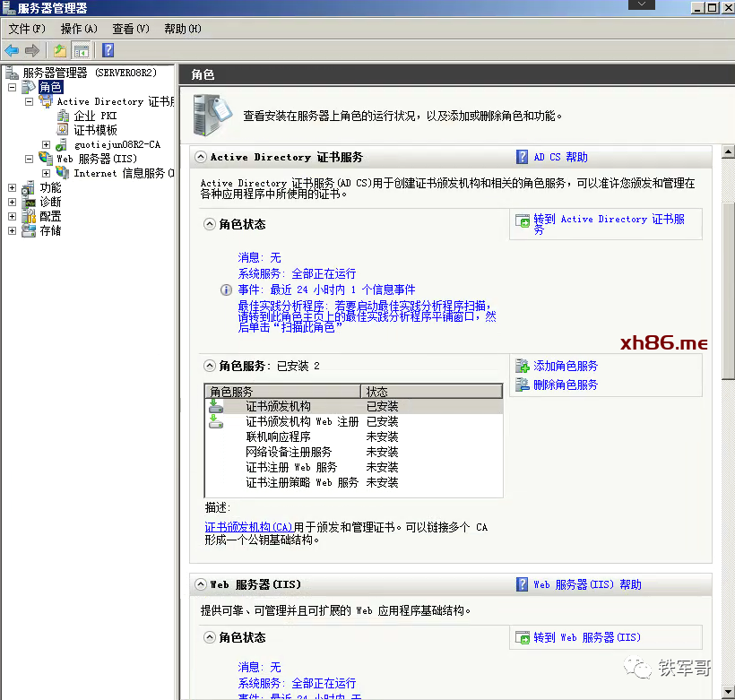Click the Up one level toolbar icon
The image size is (735, 700).
coord(59,50)
